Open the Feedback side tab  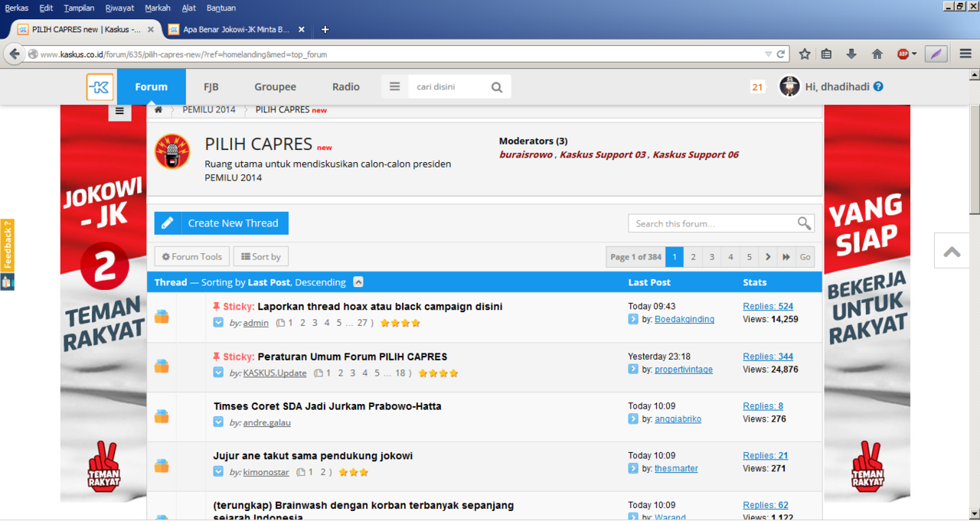(x=7, y=246)
